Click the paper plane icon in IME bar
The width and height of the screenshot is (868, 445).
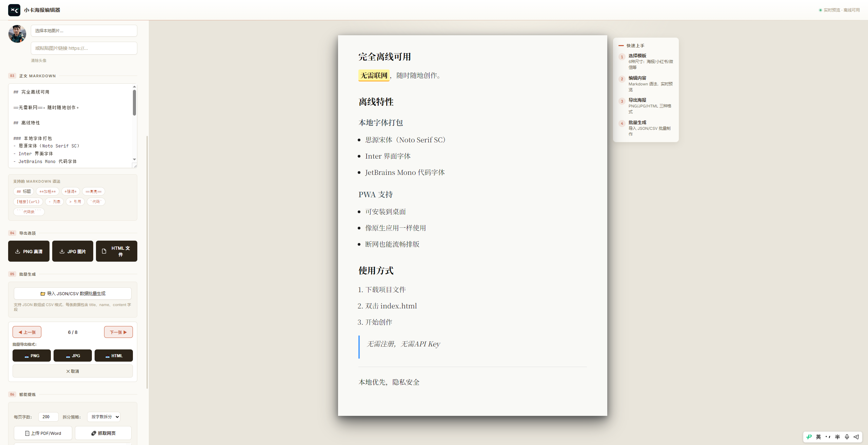tap(856, 437)
